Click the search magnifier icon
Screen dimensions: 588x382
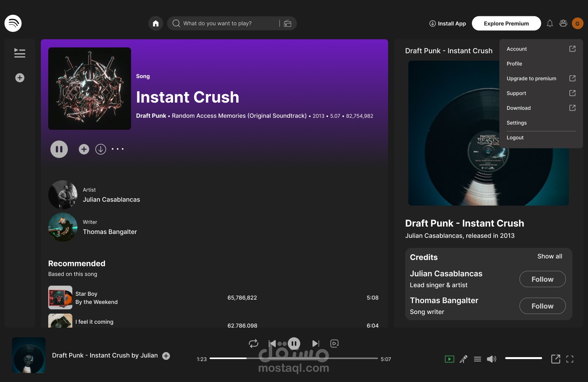[176, 23]
